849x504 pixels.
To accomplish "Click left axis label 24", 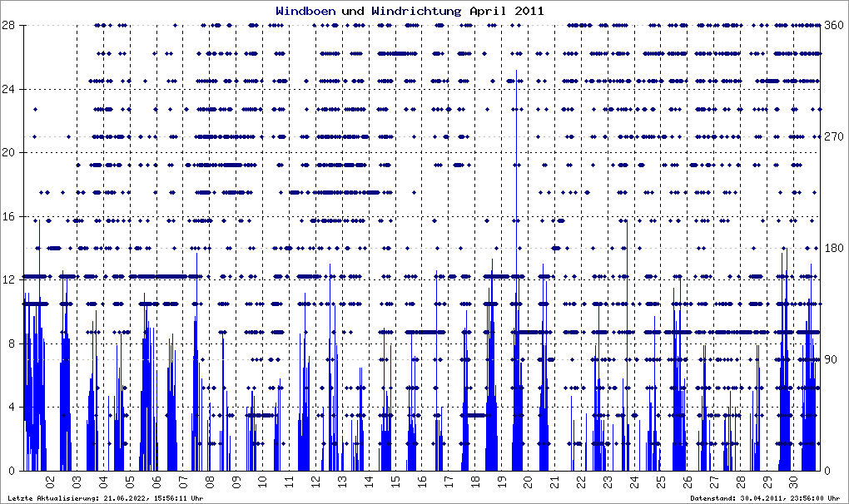I will tap(7, 89).
